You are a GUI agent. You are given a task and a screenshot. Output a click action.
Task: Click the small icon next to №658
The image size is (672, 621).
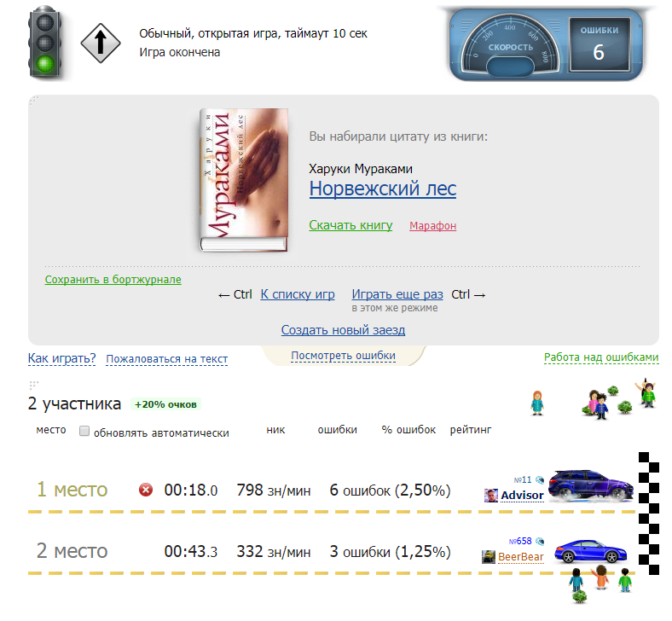[x=540, y=542]
